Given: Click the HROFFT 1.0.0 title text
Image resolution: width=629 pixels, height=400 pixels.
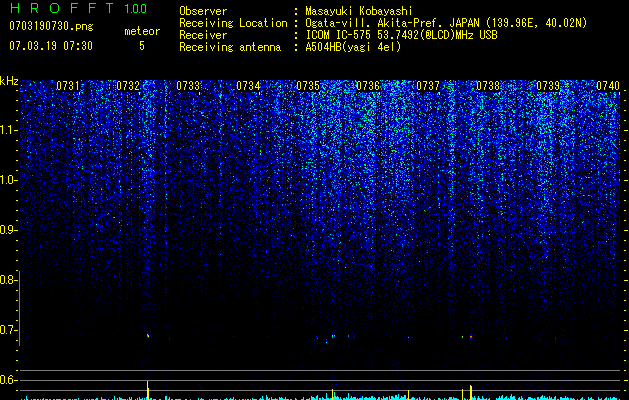Looking at the screenshot, I should coord(78,8).
